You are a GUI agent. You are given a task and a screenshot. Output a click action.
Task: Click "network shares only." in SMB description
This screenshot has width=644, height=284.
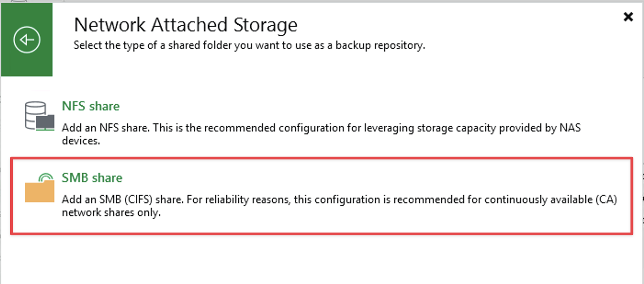click(111, 213)
